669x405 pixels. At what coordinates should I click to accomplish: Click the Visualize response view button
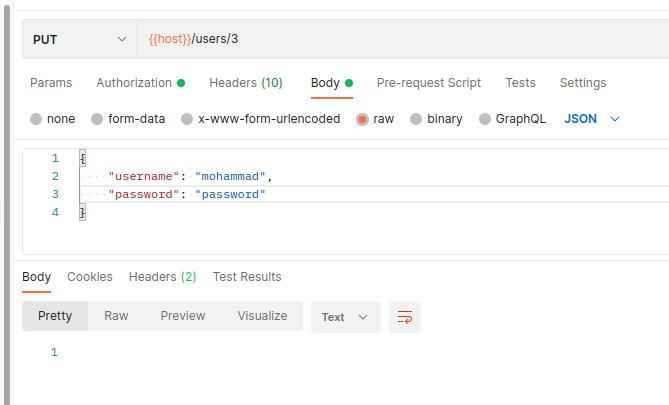click(262, 316)
